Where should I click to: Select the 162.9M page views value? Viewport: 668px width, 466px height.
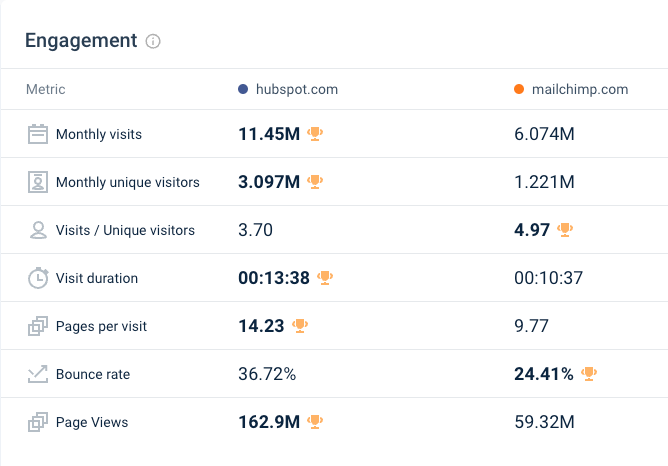tap(269, 422)
